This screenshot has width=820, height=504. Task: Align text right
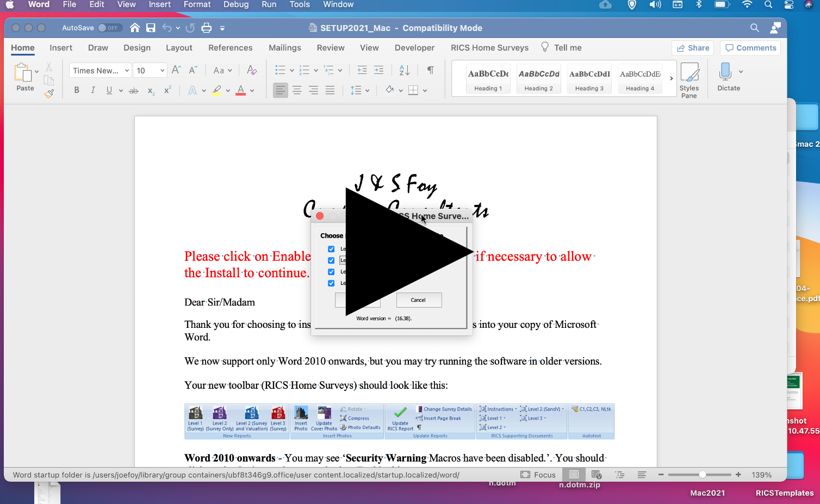[314, 90]
